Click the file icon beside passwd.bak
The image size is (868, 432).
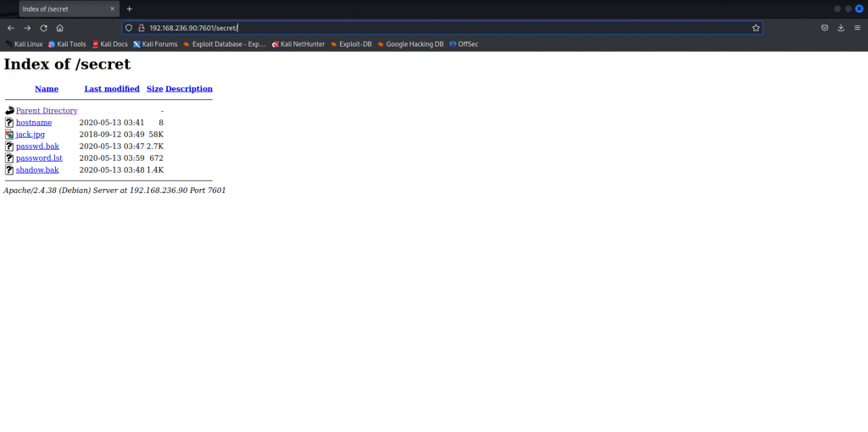9,146
